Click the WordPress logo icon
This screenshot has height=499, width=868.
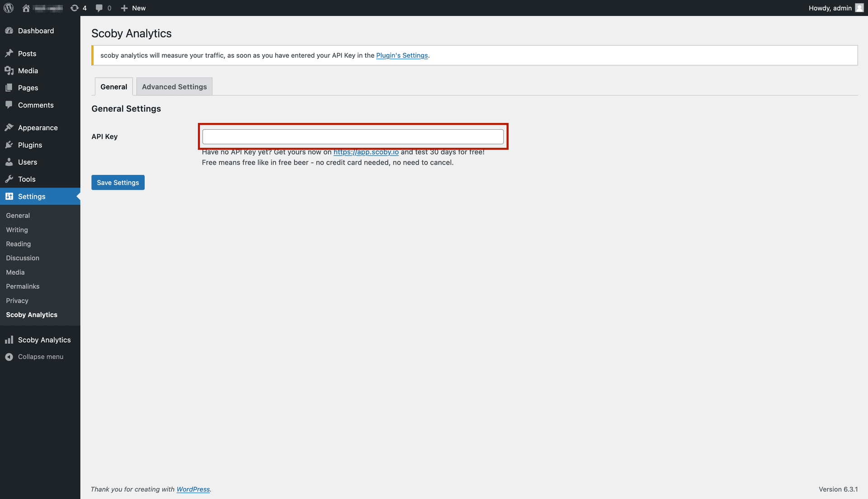pyautogui.click(x=9, y=8)
